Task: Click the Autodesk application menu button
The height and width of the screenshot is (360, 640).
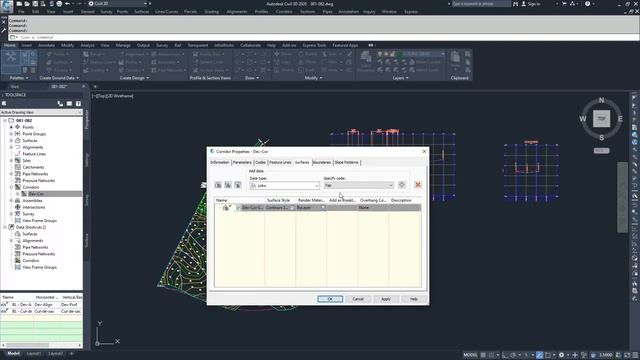Action: (x=7, y=6)
